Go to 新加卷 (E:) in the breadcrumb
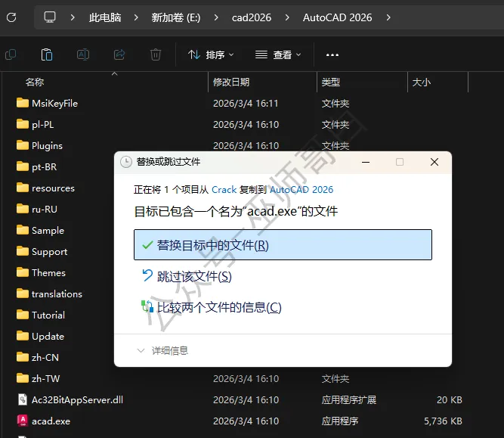 (176, 17)
